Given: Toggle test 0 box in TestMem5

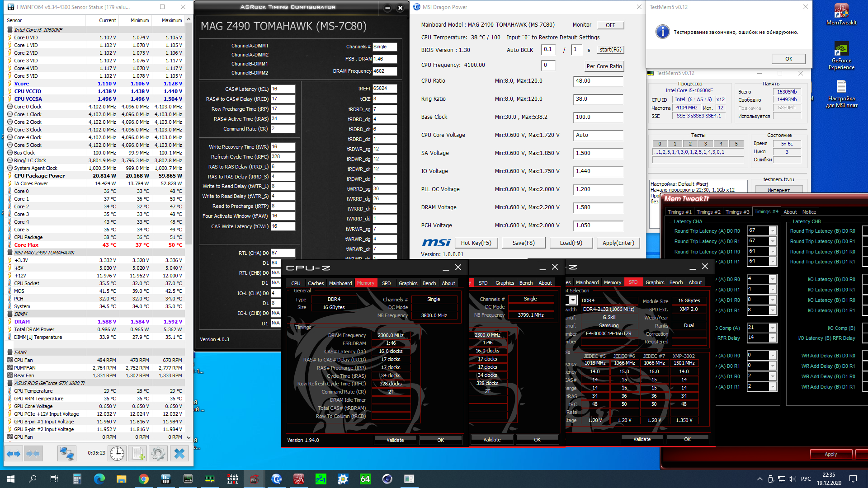Looking at the screenshot, I should pos(660,144).
